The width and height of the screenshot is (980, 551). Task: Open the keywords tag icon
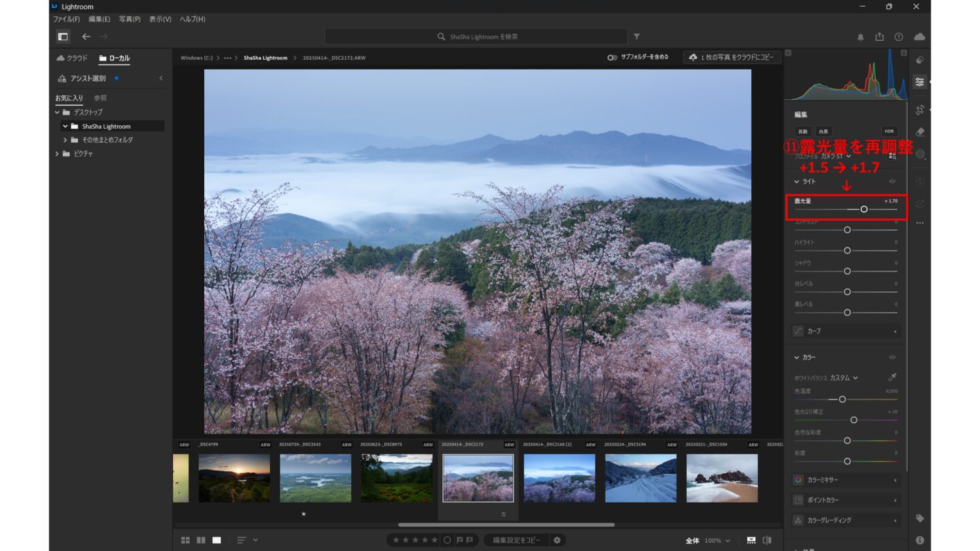[x=920, y=518]
